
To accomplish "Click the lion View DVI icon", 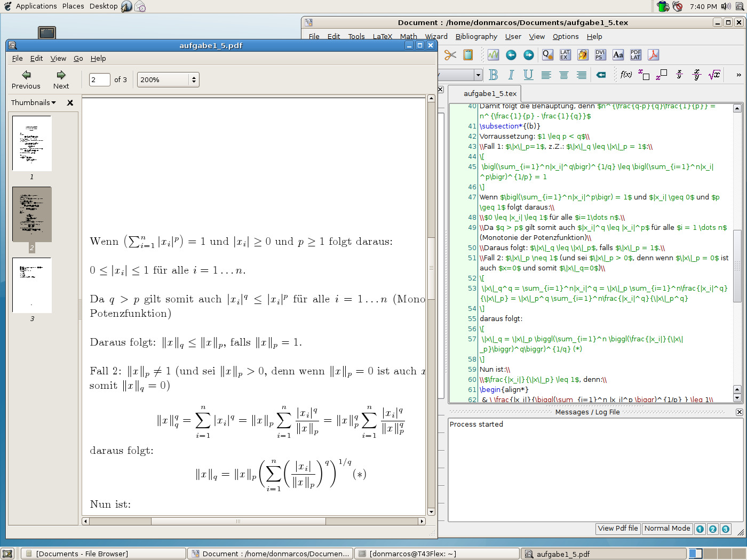I will [x=583, y=55].
